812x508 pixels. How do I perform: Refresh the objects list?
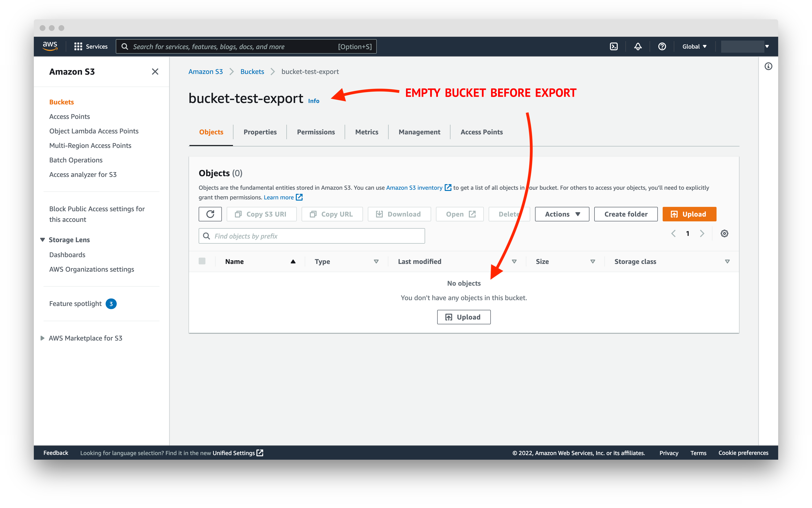pyautogui.click(x=210, y=214)
